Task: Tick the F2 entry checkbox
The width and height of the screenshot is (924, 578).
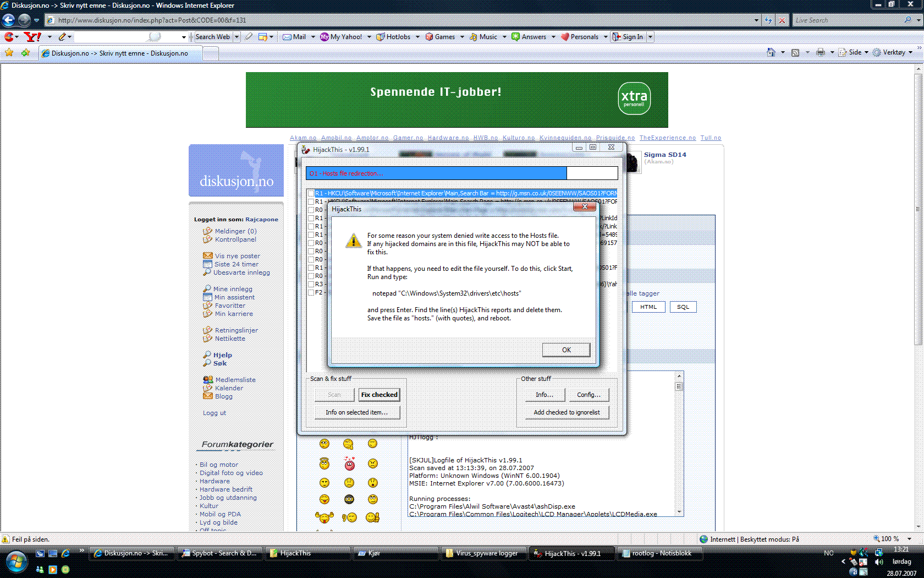Action: tap(311, 293)
